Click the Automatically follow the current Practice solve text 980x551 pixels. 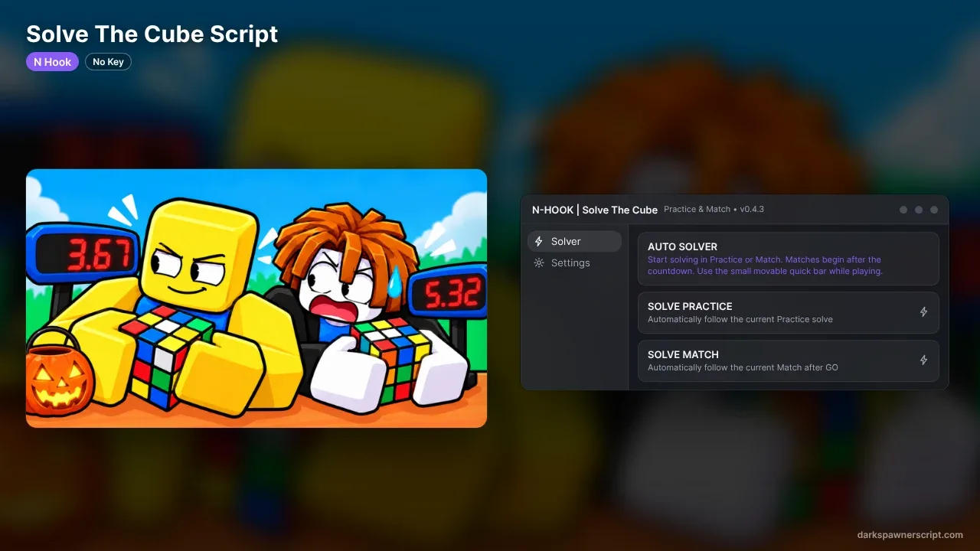[x=740, y=319]
